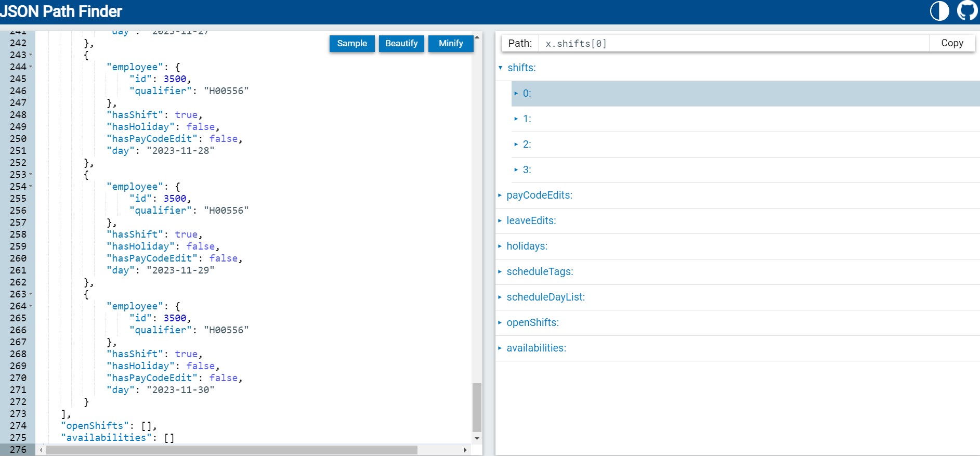Select the holidays tree node
This screenshot has height=456, width=980.
pos(527,246)
